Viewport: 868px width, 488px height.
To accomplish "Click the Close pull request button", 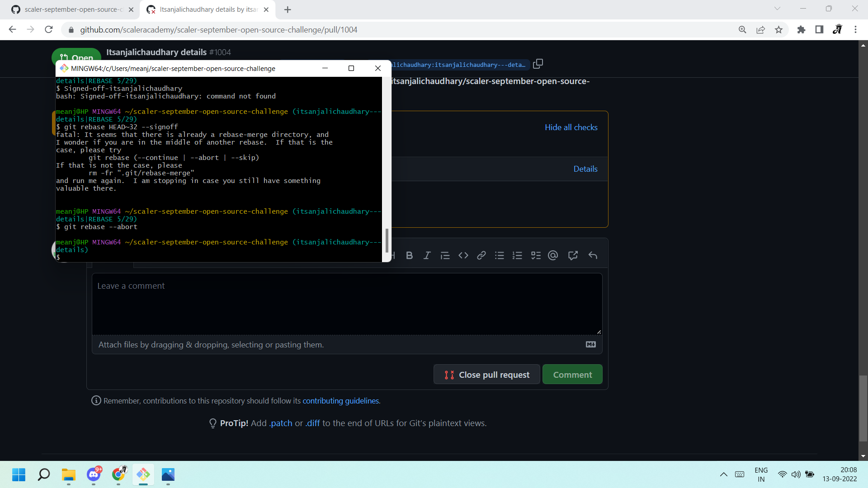I will point(486,374).
